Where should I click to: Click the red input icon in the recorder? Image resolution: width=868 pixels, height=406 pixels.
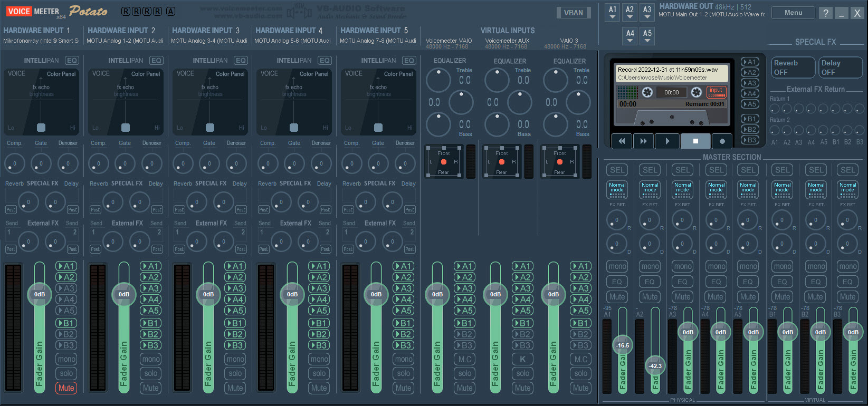click(x=716, y=92)
